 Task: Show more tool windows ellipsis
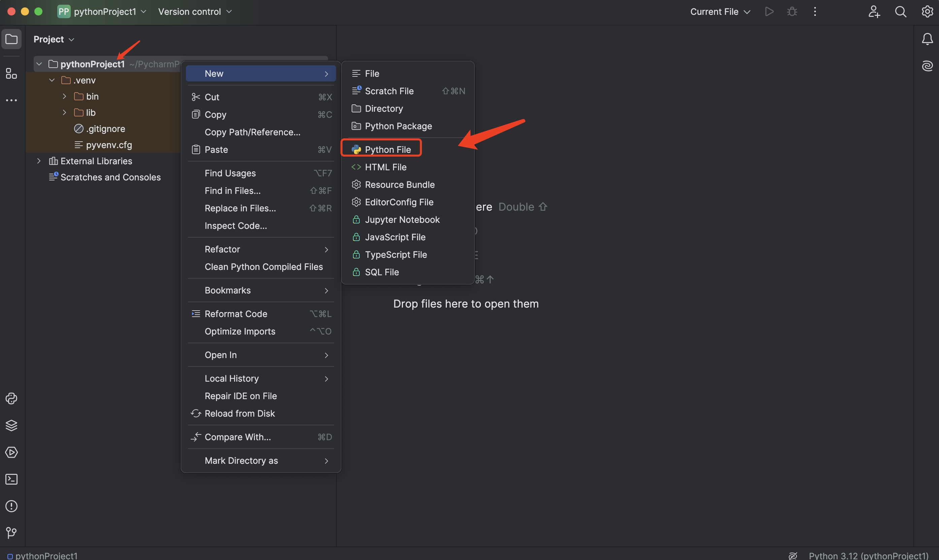11,100
